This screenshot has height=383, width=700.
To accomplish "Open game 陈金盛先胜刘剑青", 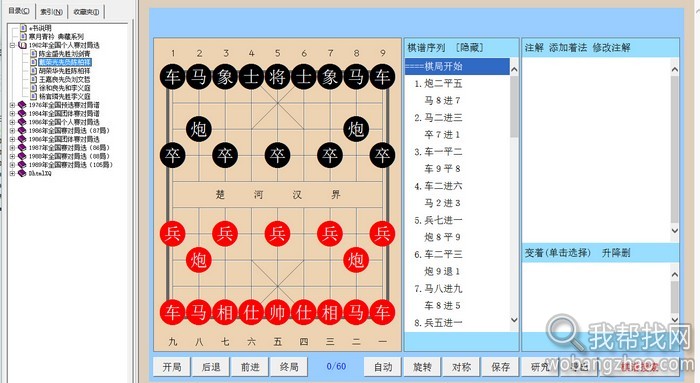I will [64, 54].
